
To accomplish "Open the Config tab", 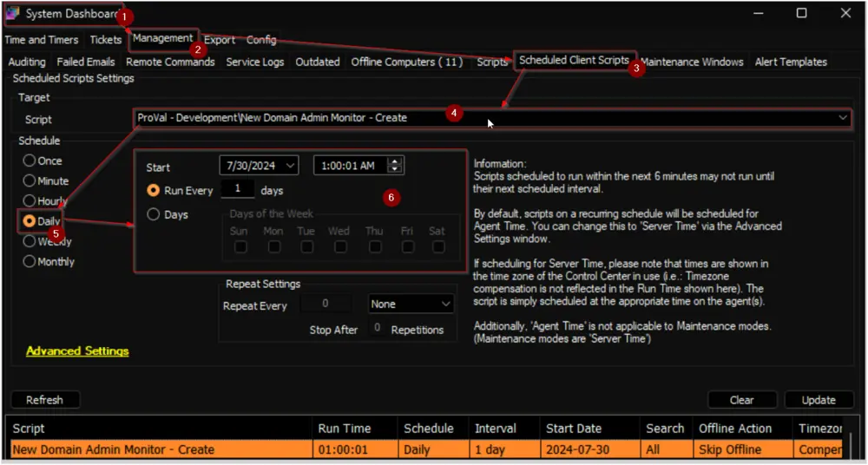I will tap(261, 40).
